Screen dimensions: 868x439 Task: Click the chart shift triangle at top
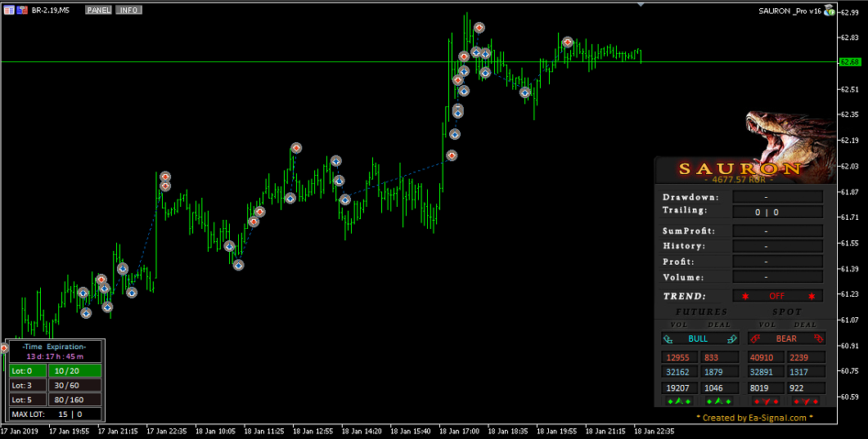click(x=641, y=4)
